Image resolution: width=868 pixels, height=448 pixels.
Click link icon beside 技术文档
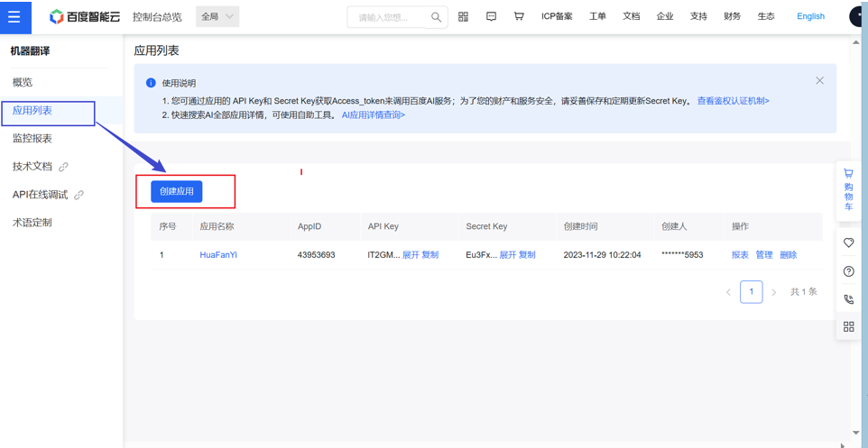click(63, 167)
